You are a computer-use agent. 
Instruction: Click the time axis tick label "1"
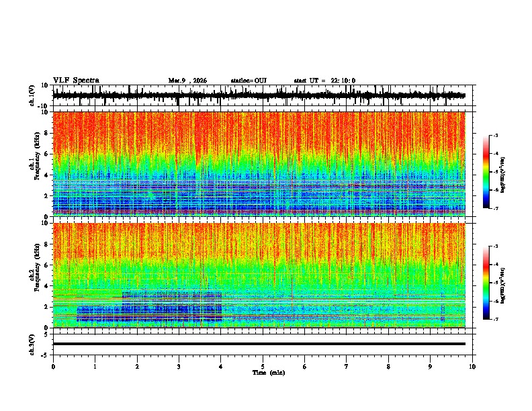coord(95,367)
